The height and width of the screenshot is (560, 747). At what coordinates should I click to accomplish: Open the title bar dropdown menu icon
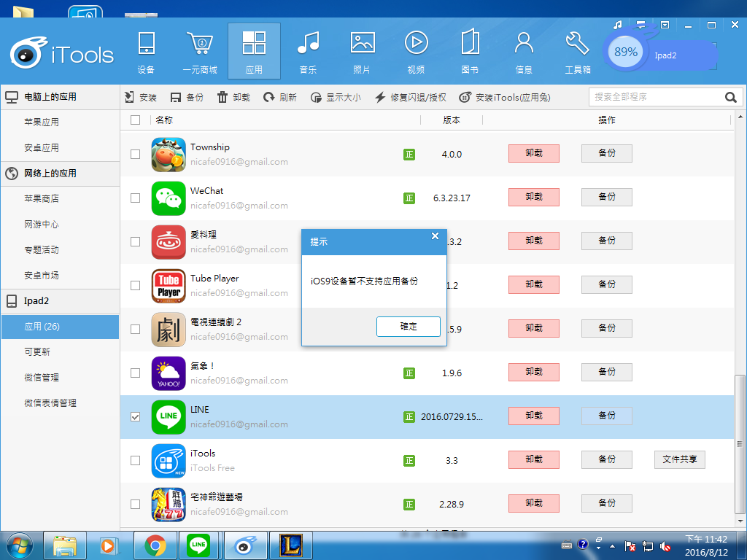[665, 25]
